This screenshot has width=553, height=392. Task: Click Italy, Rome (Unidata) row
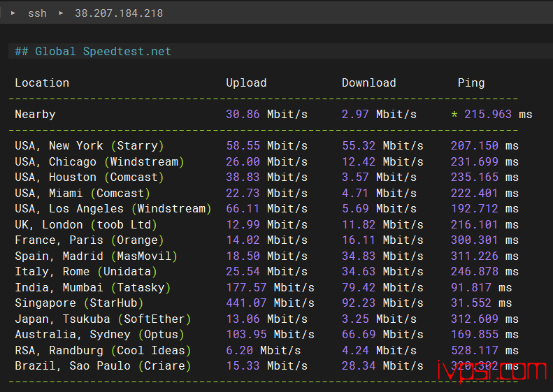click(x=86, y=271)
